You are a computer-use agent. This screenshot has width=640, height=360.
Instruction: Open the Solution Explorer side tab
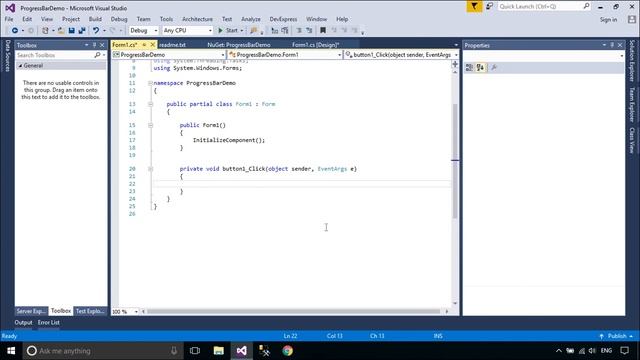tap(632, 60)
